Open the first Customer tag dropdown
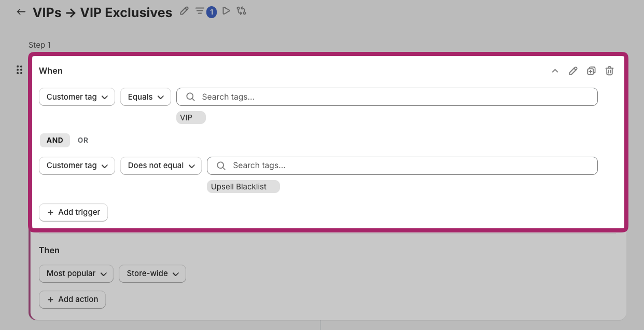644x330 pixels. click(x=77, y=97)
